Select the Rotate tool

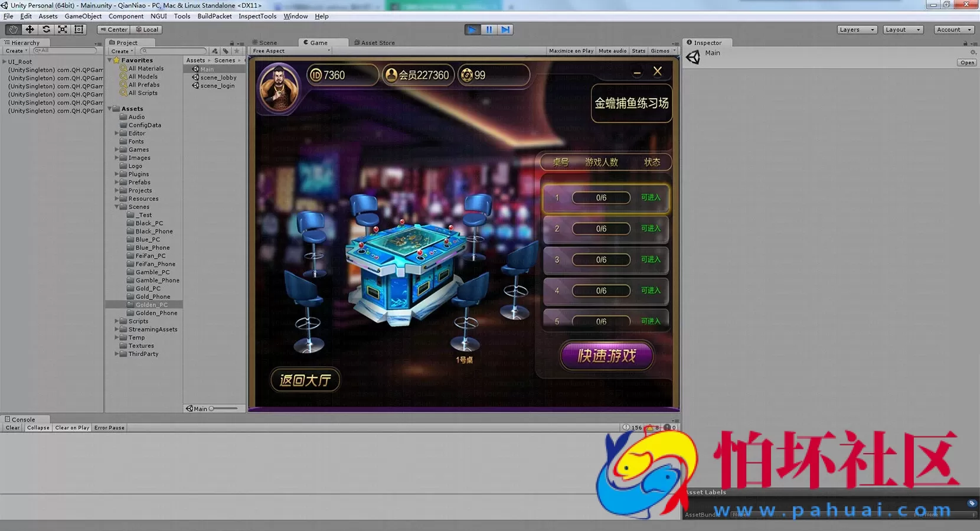tap(46, 30)
